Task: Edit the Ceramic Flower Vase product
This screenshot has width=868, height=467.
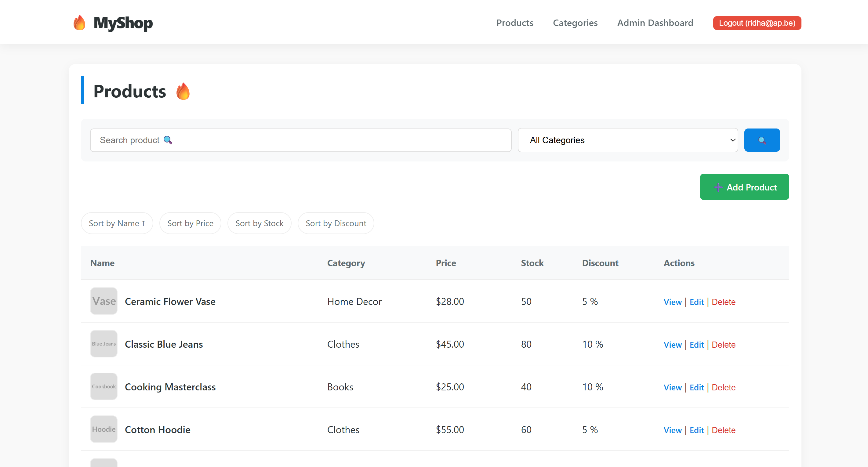Action: pos(696,302)
